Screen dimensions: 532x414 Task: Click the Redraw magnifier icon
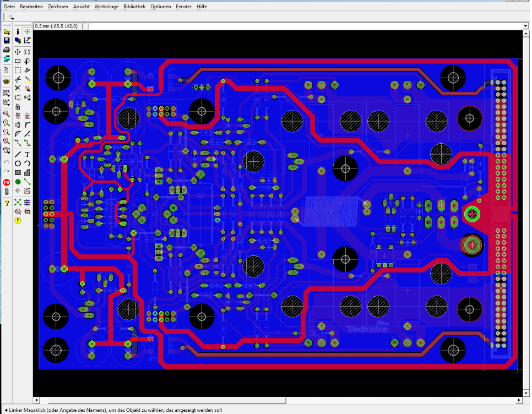pos(7,141)
